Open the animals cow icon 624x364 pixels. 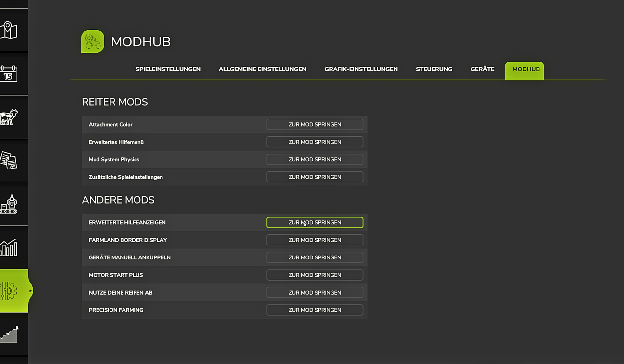9,117
